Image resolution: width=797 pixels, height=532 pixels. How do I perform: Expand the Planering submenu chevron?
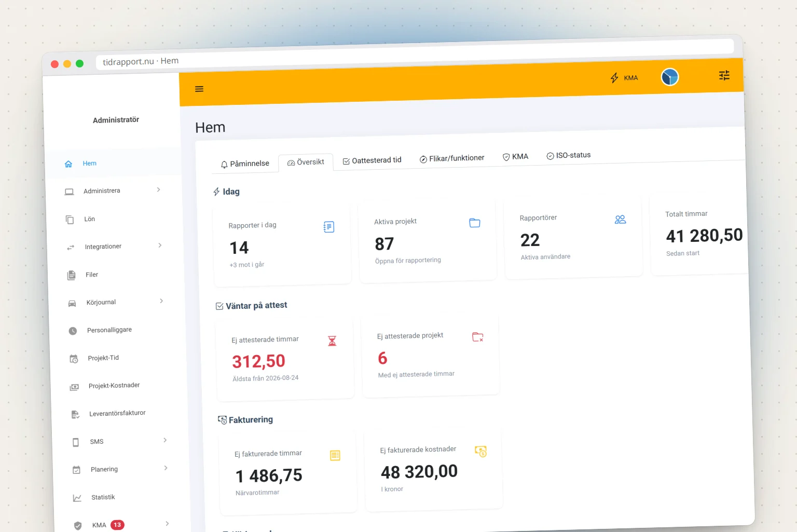tap(166, 468)
